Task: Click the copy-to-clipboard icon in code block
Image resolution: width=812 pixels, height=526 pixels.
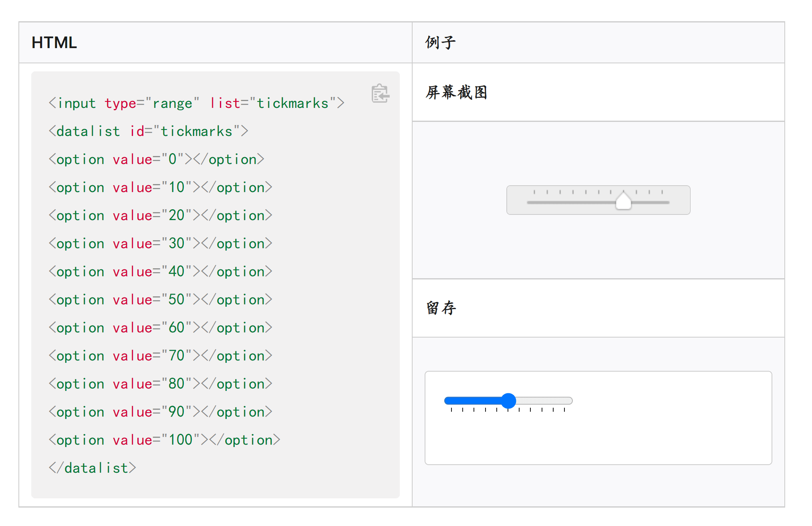Action: (380, 94)
